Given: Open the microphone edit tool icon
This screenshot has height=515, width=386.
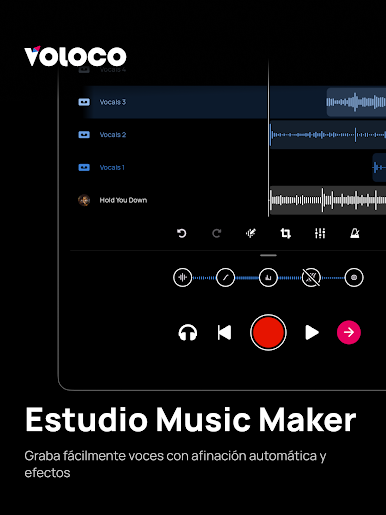Looking at the screenshot, I should (x=251, y=233).
